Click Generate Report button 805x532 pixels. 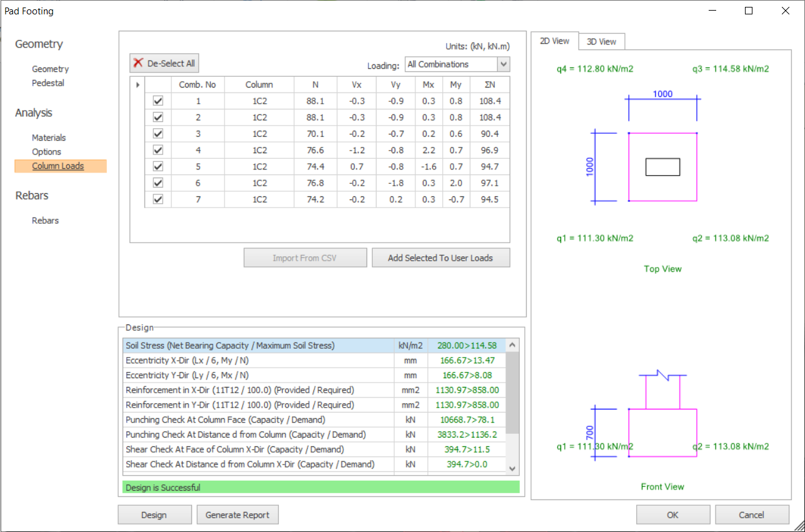[237, 515]
